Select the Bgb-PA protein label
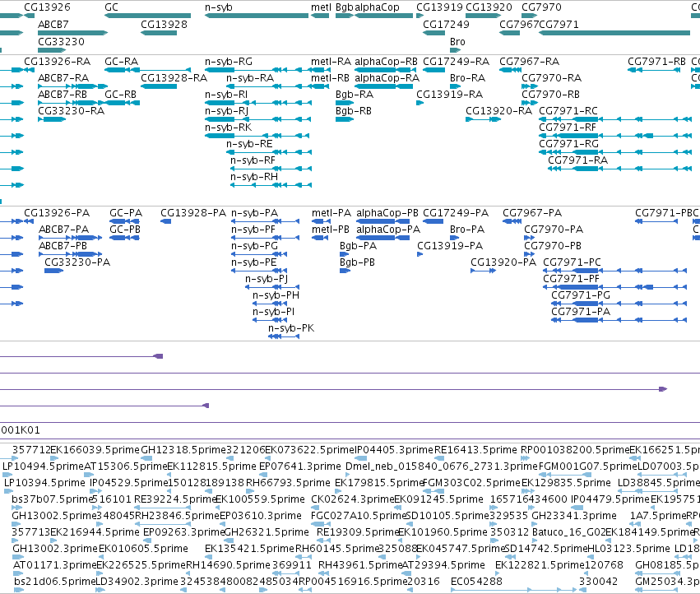700x594 pixels. [x=358, y=246]
